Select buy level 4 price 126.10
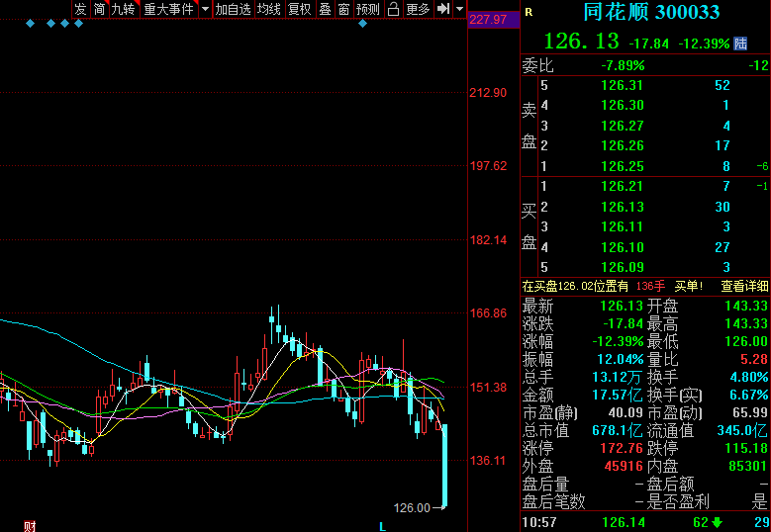The image size is (771, 532). point(622,247)
